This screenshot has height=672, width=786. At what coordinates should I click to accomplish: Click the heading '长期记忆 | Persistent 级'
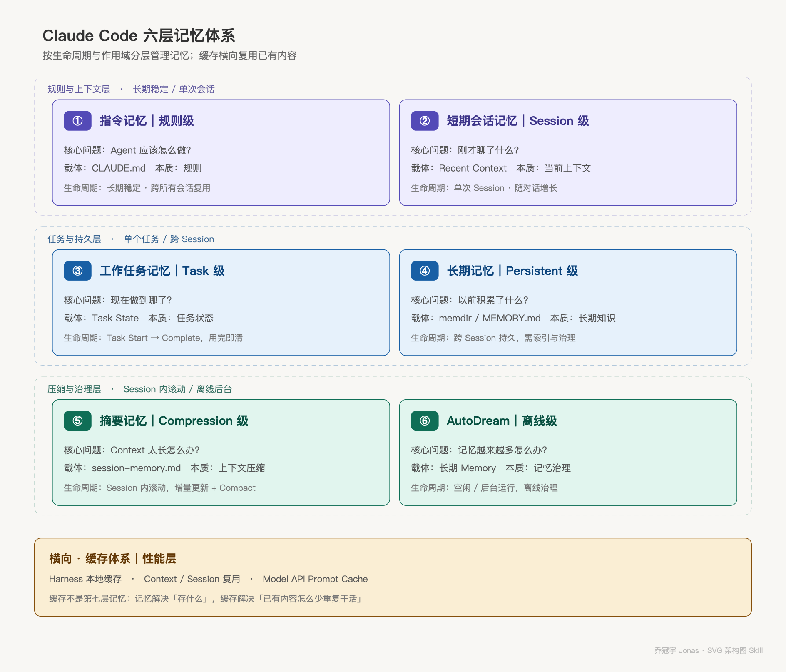[512, 271]
